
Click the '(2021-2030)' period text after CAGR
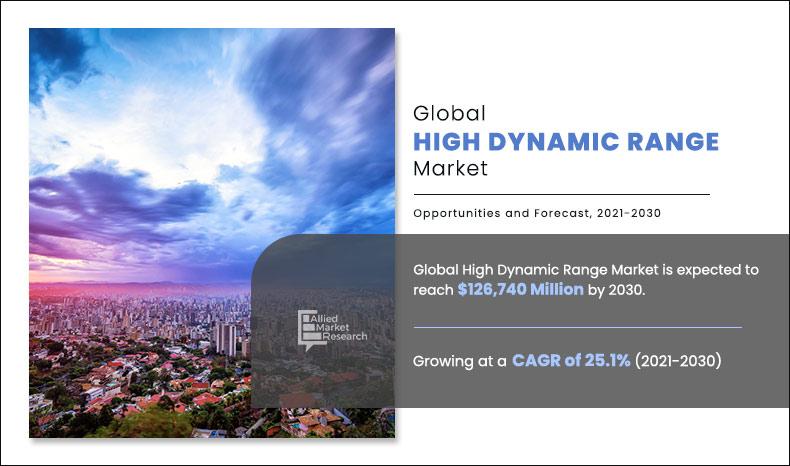coord(678,360)
